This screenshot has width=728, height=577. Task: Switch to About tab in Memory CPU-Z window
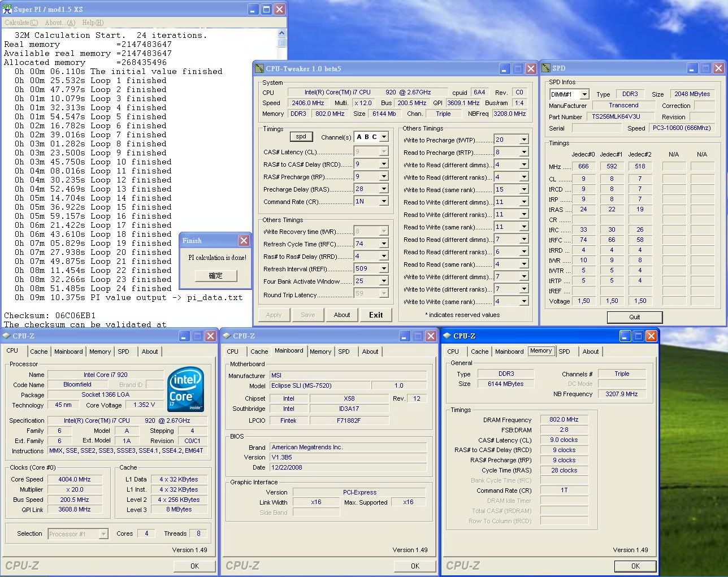pos(591,352)
